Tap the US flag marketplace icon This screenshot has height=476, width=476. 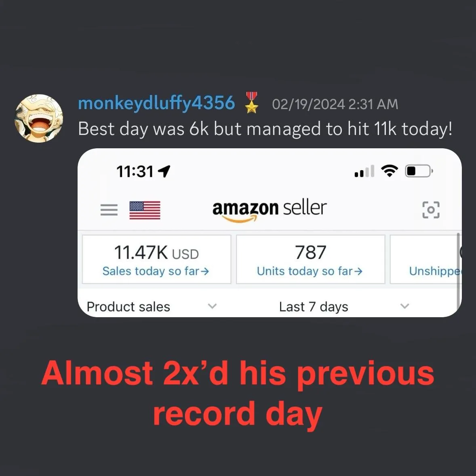pos(145,210)
